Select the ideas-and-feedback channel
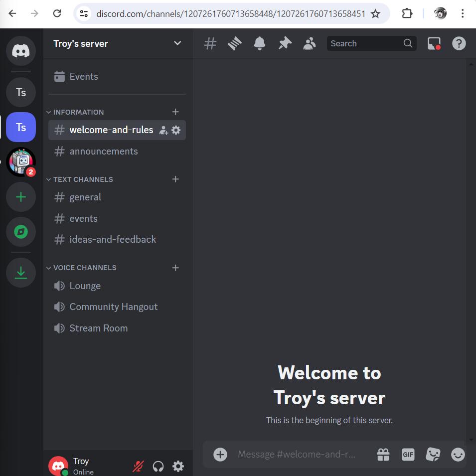476x476 pixels. (113, 239)
